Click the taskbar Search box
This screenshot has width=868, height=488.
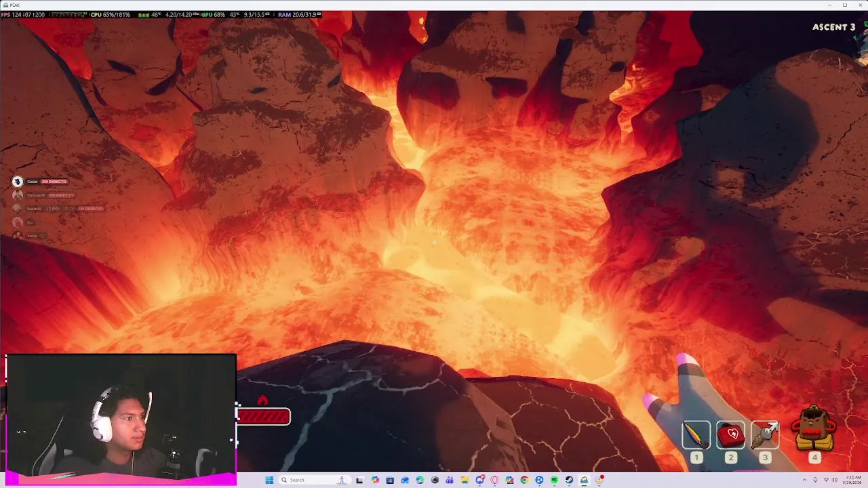point(314,480)
